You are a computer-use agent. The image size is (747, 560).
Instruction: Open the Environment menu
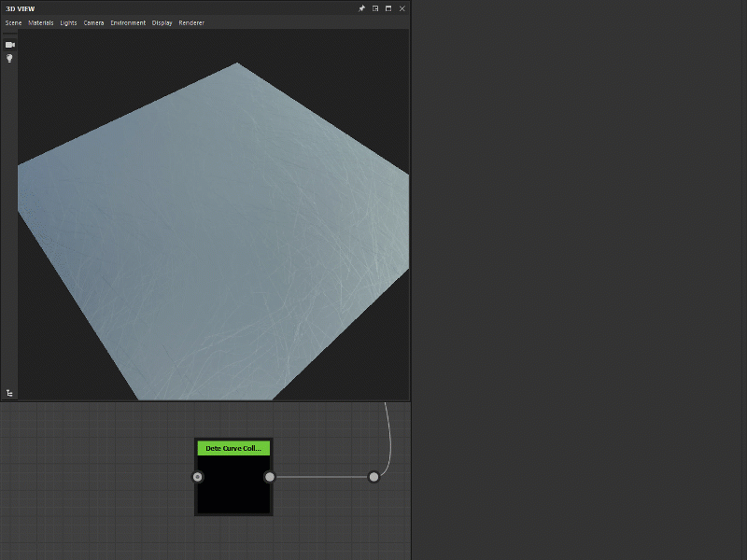pos(128,22)
